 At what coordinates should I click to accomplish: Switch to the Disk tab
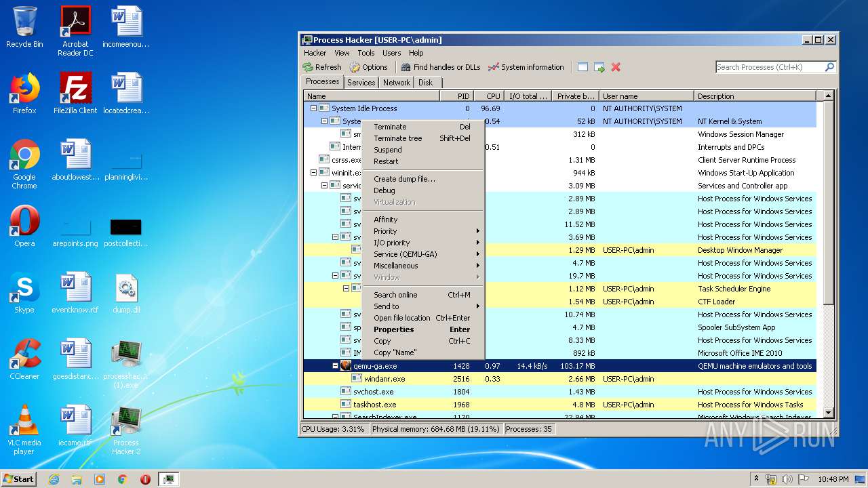426,83
